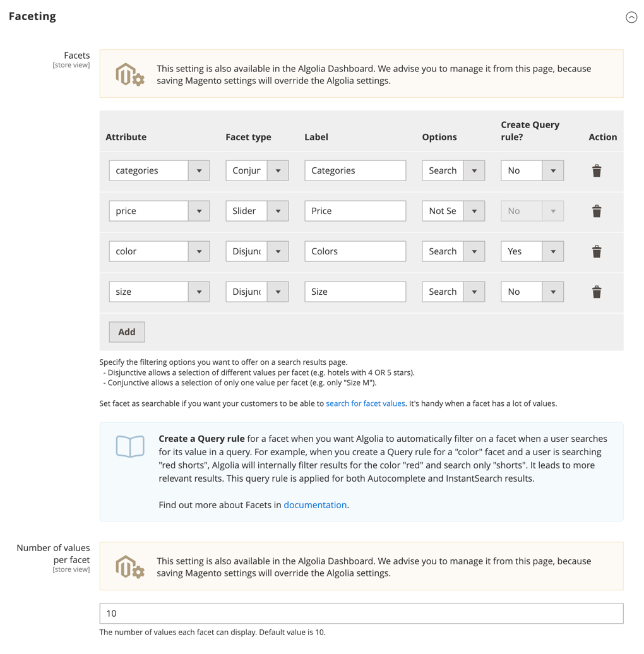Viewport: 644px width, 654px height.
Task: Open the Not Searchable options dropdown for price
Action: tap(474, 210)
